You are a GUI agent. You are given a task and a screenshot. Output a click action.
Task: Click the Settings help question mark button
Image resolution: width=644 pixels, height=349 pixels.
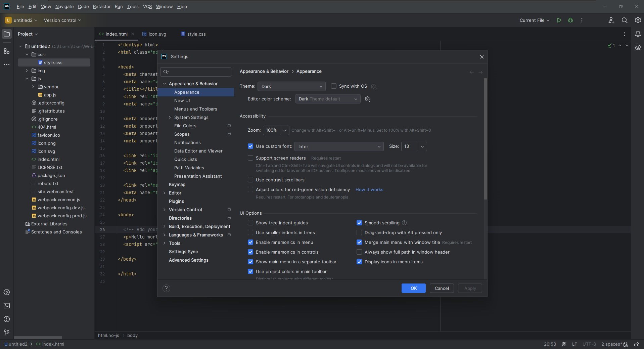166,288
